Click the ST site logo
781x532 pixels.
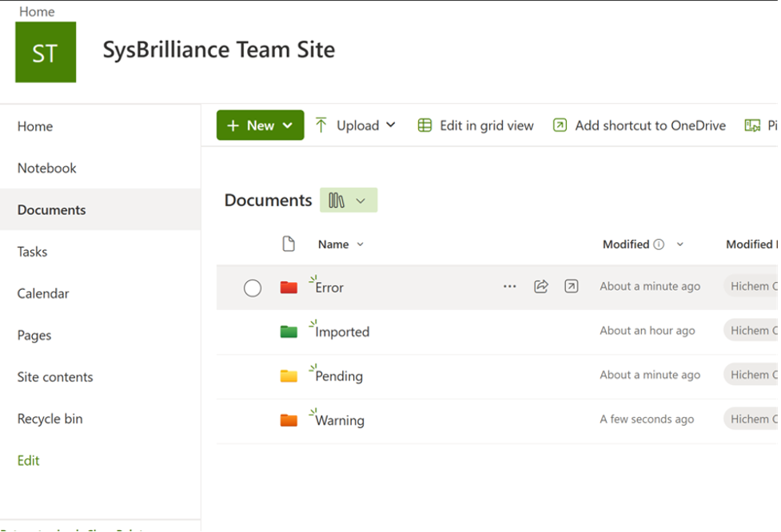pyautogui.click(x=45, y=51)
